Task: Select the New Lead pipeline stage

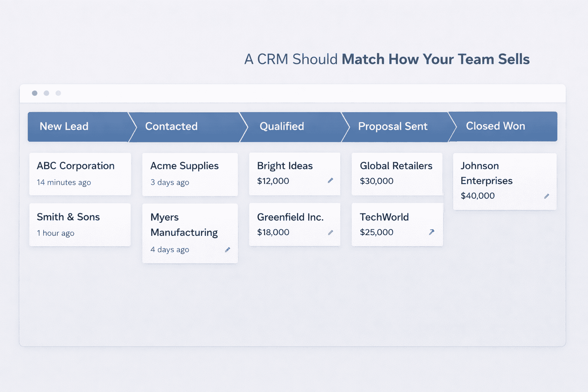Action: (64, 126)
